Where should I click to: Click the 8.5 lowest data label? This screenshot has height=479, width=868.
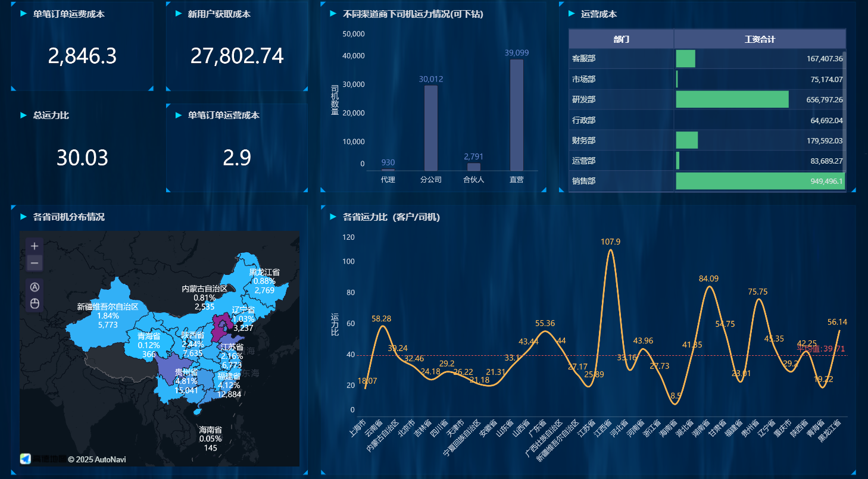[676, 396]
